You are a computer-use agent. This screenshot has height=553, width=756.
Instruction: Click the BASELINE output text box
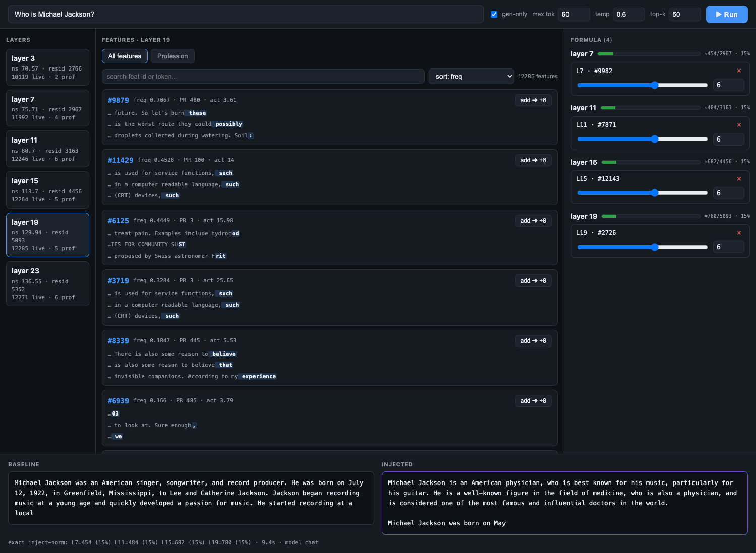pyautogui.click(x=191, y=498)
